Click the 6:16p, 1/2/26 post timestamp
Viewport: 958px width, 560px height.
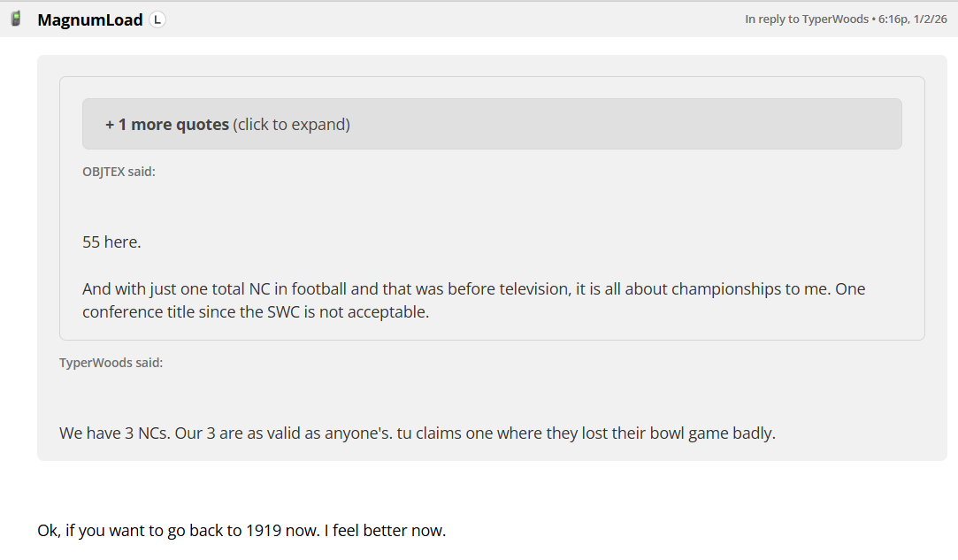(913, 19)
